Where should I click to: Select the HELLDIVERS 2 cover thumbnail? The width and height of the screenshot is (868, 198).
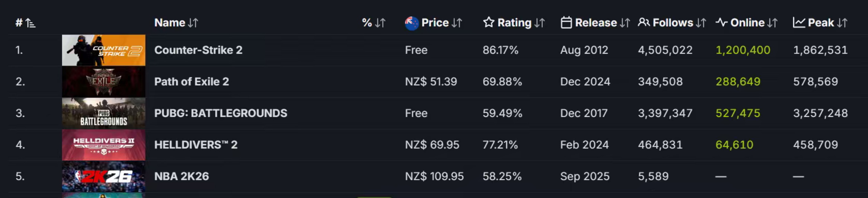(x=103, y=145)
